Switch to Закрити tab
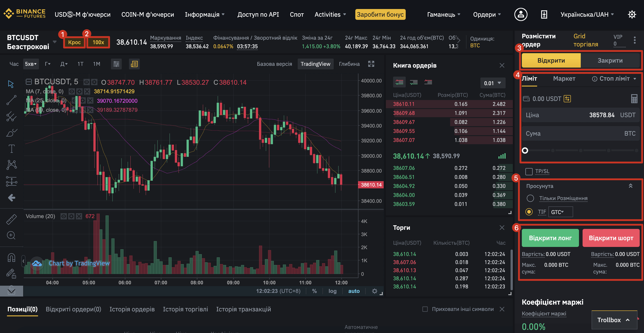This screenshot has width=644, height=333. click(610, 61)
